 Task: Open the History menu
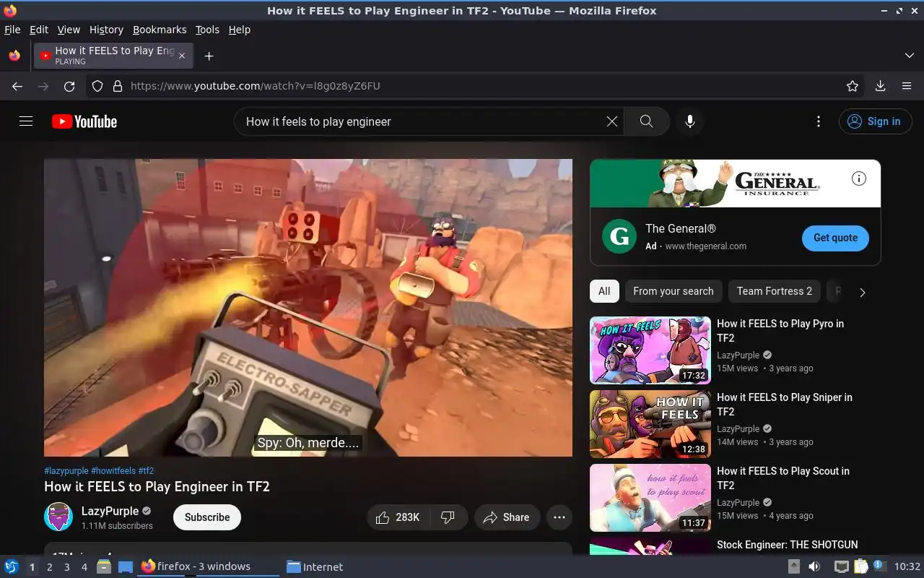click(x=106, y=30)
